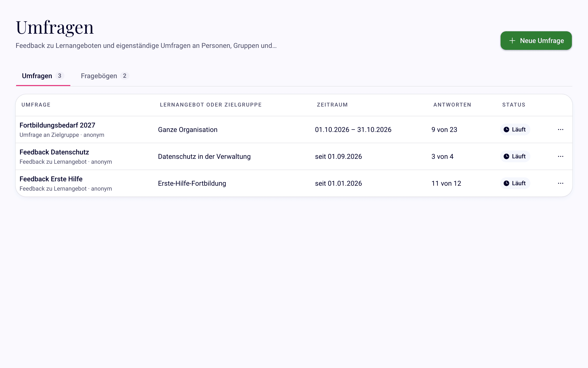The image size is (588, 368).
Task: Click clock icon in Erste Hilfe status
Action: click(506, 183)
